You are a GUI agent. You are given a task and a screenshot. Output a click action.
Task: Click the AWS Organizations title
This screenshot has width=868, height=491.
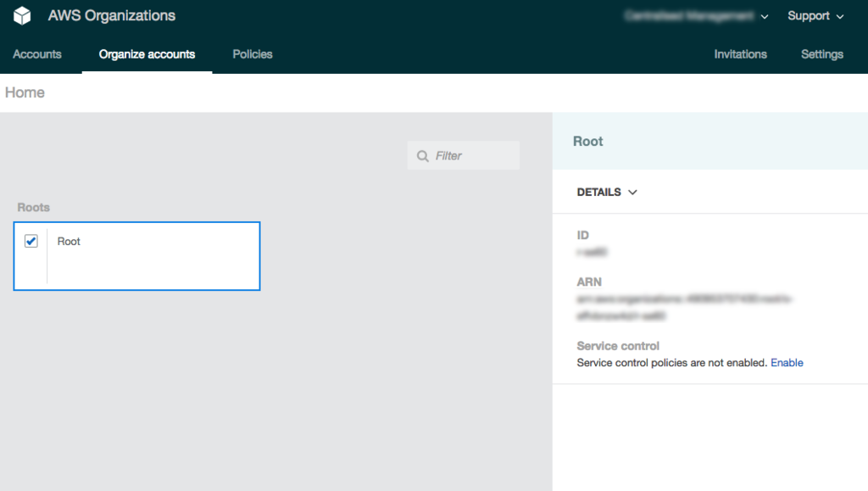pyautogui.click(x=111, y=15)
